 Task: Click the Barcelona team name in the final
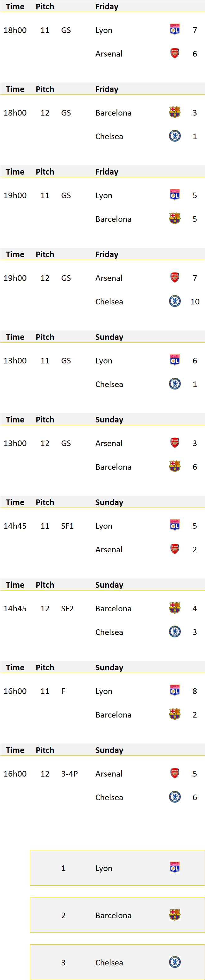(x=113, y=714)
